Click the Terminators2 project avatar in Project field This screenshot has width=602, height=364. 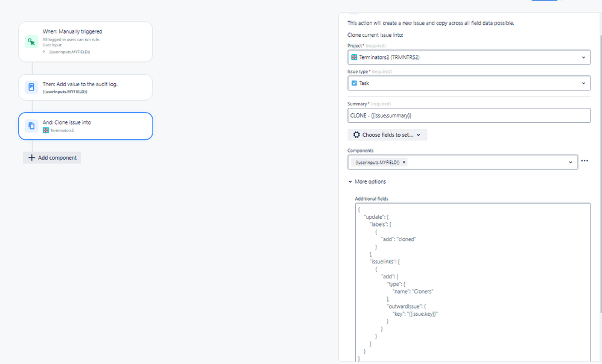354,57
